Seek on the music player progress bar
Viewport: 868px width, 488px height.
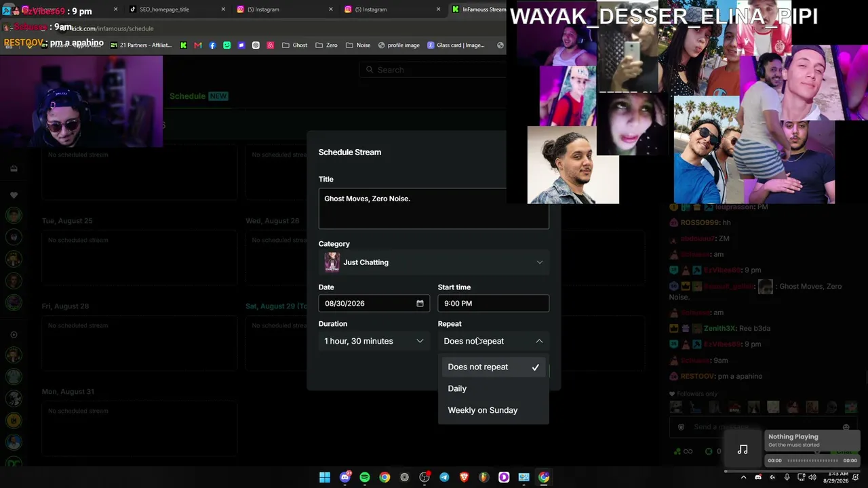(812, 461)
